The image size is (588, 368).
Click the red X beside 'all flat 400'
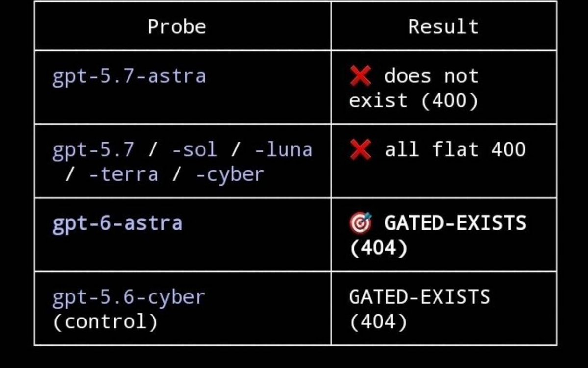coord(360,149)
